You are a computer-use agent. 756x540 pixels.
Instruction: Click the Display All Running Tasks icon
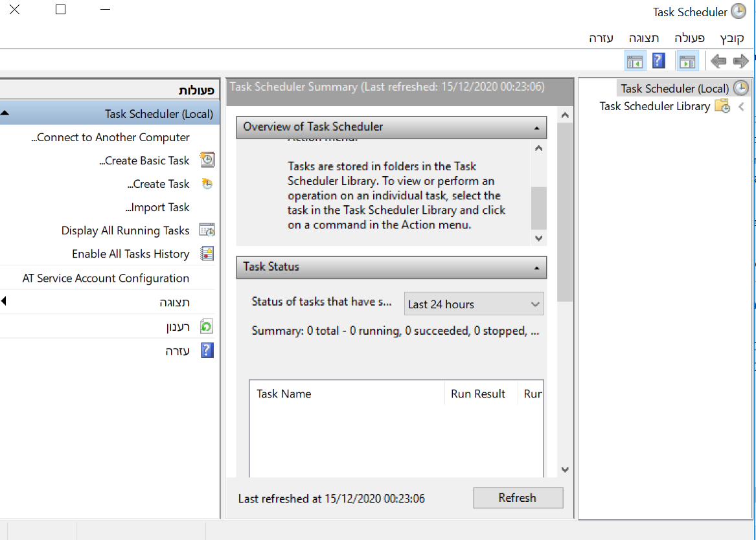point(207,231)
